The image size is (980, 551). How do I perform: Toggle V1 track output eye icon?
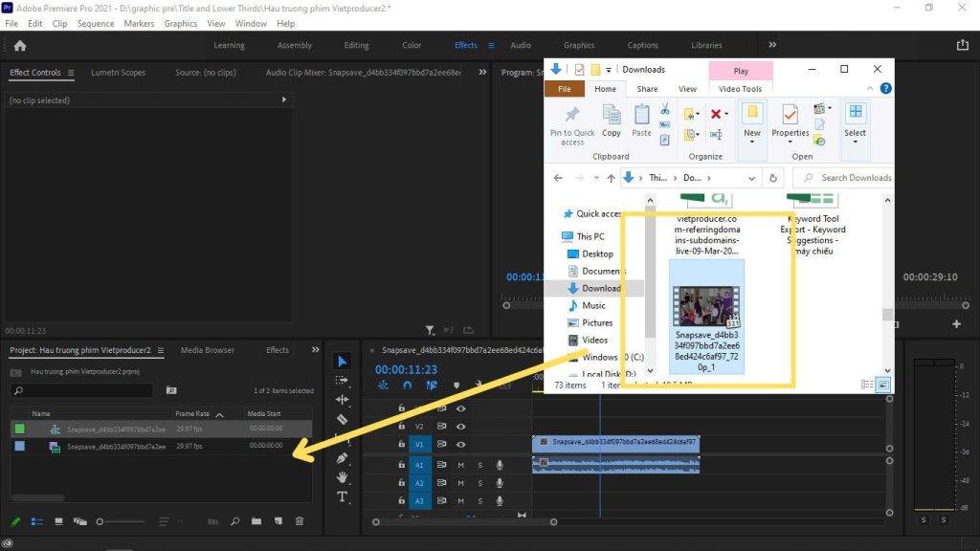click(x=461, y=444)
